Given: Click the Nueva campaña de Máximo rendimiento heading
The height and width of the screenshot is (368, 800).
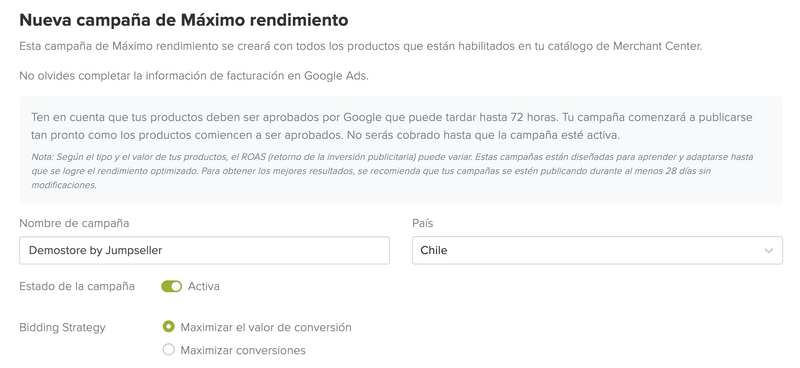Looking at the screenshot, I should [184, 20].
